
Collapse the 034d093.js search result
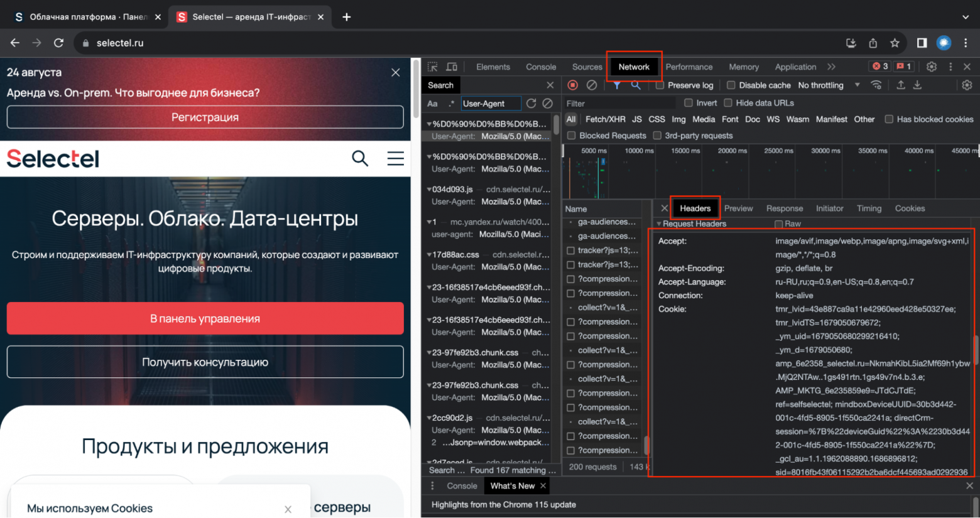[x=429, y=189]
